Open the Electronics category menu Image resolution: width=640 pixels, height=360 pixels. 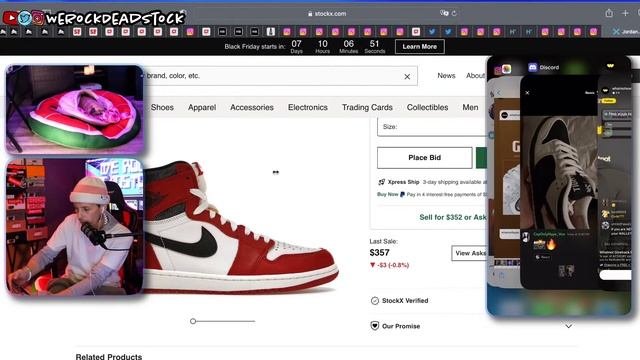[308, 107]
